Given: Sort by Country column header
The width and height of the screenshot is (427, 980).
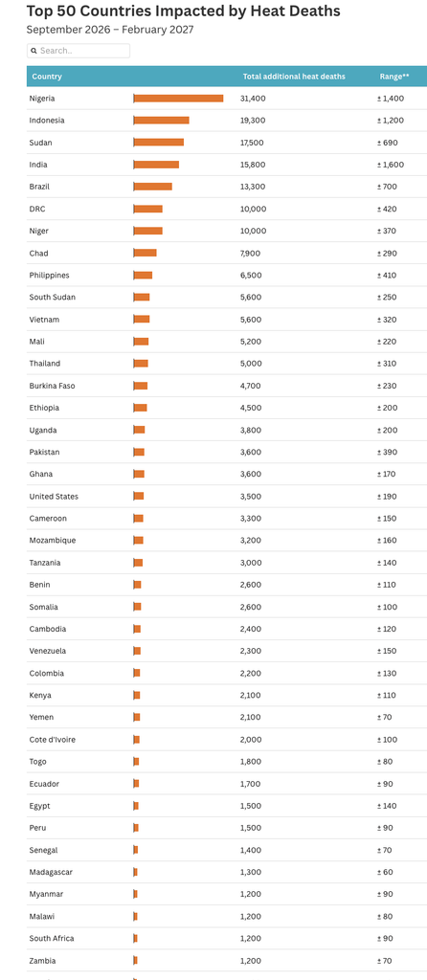Looking at the screenshot, I should tap(47, 77).
